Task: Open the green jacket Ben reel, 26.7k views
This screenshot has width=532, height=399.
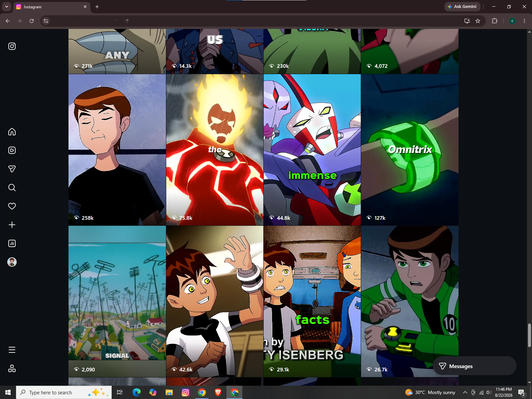Action: (x=410, y=302)
